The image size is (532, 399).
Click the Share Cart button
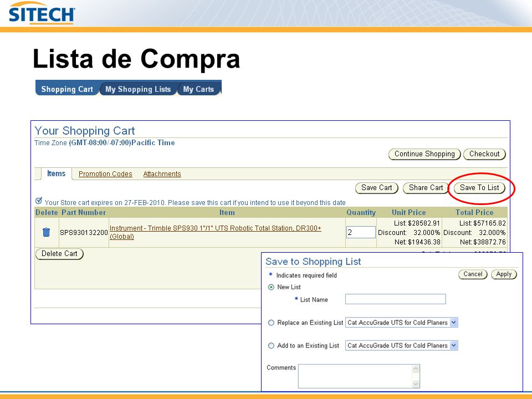pos(426,188)
